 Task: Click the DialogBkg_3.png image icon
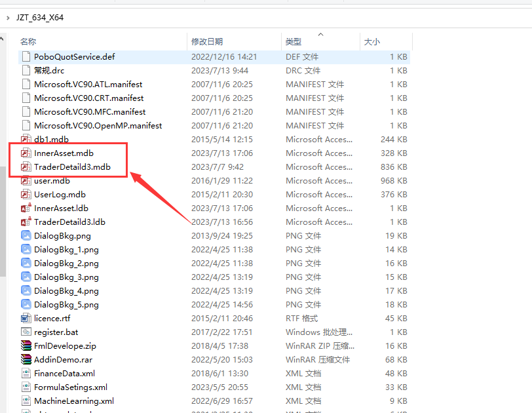coord(26,277)
